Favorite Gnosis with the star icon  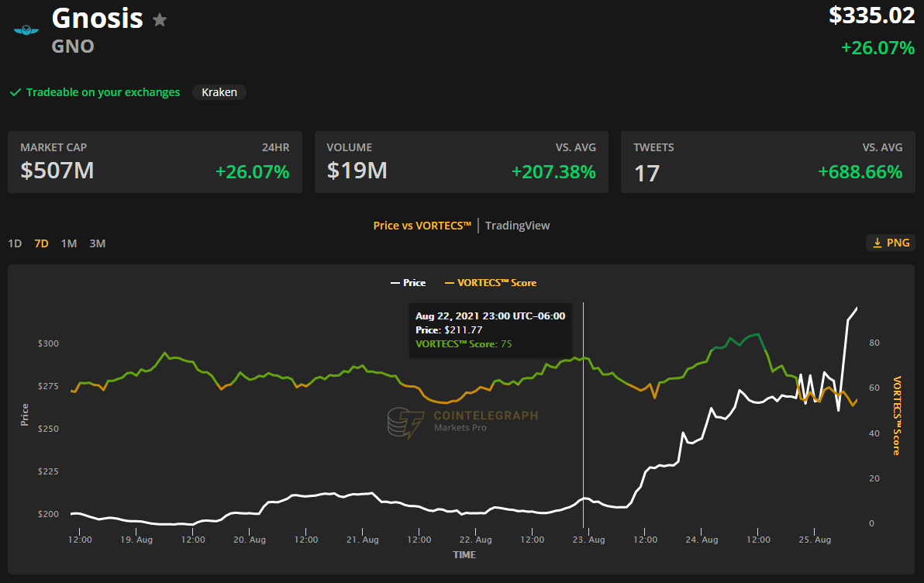[160, 20]
